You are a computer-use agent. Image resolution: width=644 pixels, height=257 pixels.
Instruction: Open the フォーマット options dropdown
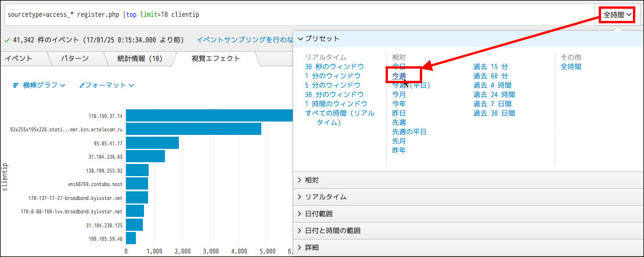tap(107, 85)
